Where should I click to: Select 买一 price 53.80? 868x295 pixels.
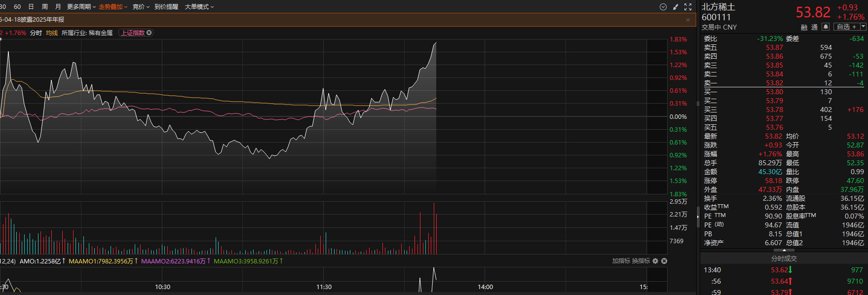pyautogui.click(x=774, y=92)
